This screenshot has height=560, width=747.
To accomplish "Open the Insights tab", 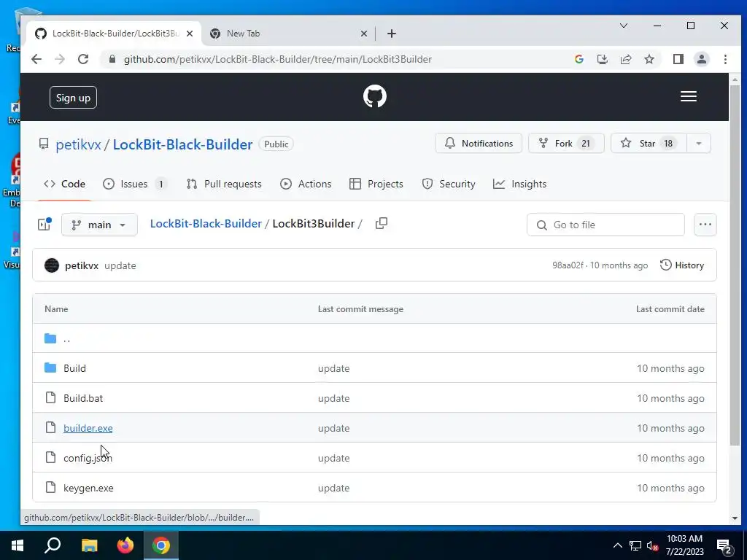I will [x=519, y=184].
